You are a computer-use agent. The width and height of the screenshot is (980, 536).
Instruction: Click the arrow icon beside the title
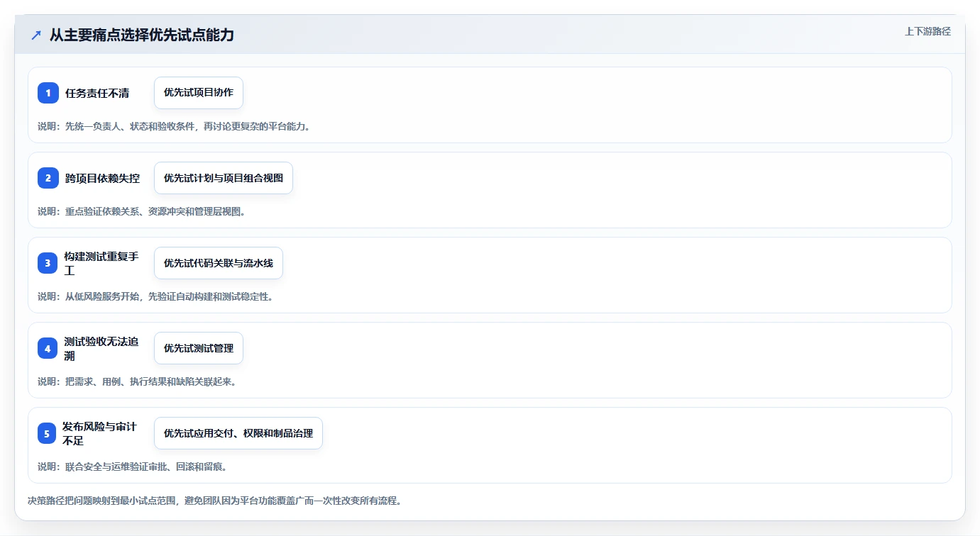tap(36, 35)
